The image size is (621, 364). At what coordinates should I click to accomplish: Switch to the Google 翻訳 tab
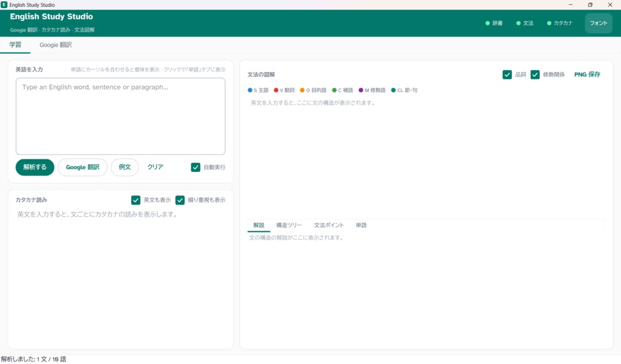point(55,45)
